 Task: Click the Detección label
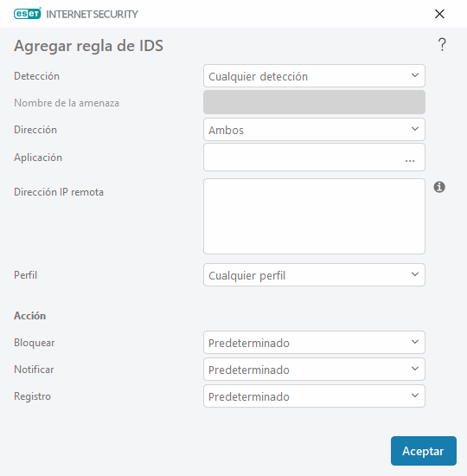(36, 76)
